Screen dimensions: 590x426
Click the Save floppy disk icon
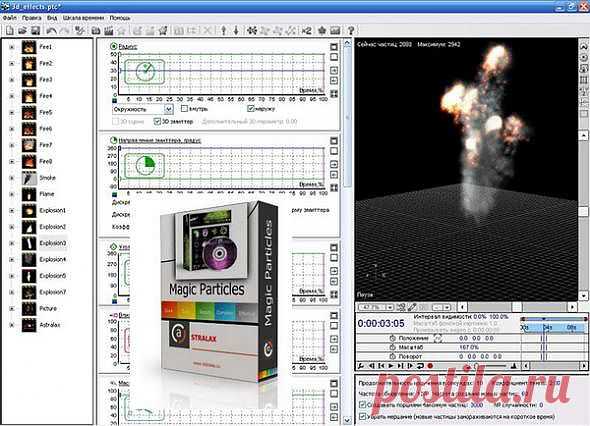[35, 30]
